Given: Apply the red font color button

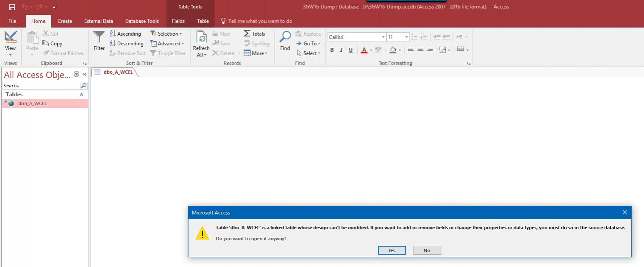Looking at the screenshot, I should click(364, 50).
